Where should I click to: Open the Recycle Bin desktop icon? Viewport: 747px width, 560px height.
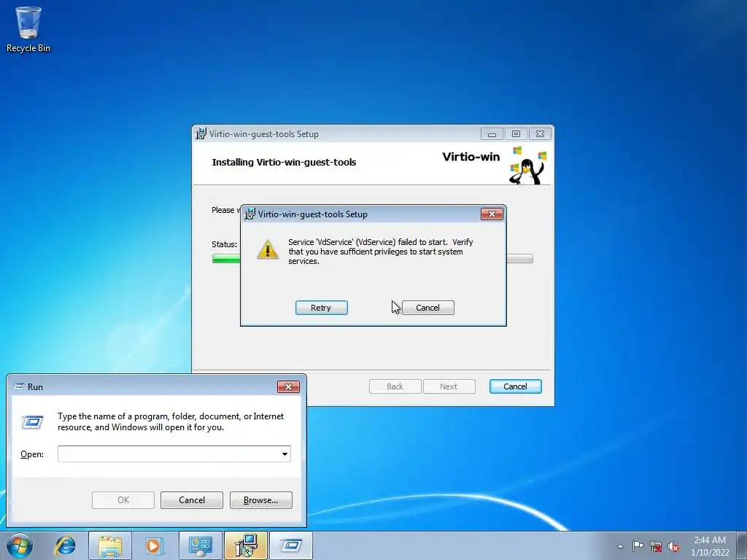pyautogui.click(x=28, y=28)
